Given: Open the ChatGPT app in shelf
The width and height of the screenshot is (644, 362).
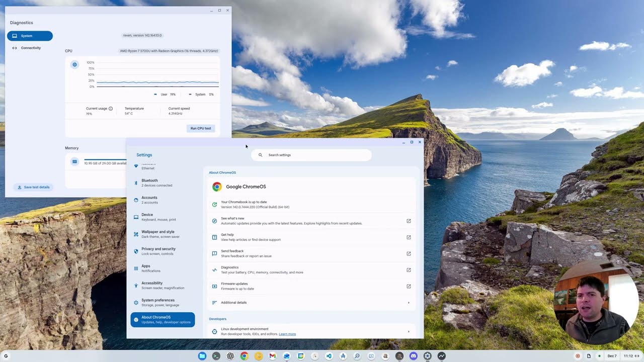Looking at the screenshot, I should (230, 356).
